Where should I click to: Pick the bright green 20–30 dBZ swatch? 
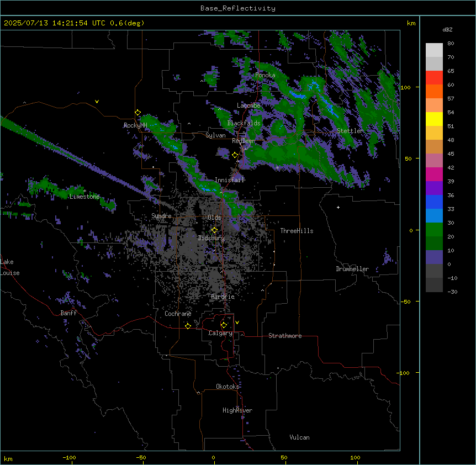(434, 230)
